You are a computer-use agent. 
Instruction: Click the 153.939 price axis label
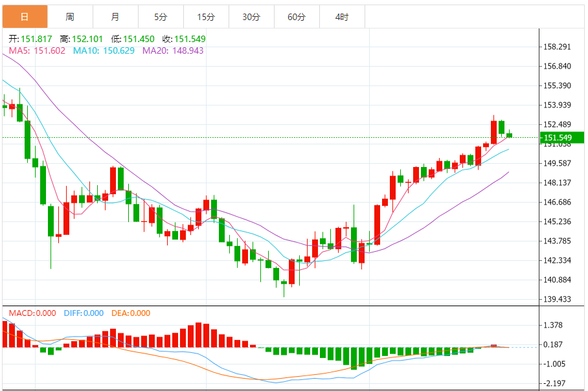pyautogui.click(x=558, y=105)
